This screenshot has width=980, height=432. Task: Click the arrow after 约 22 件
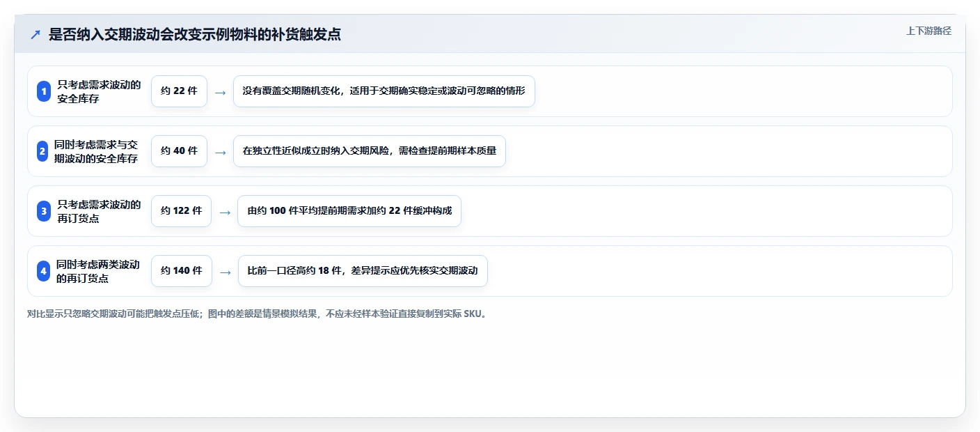click(x=220, y=92)
